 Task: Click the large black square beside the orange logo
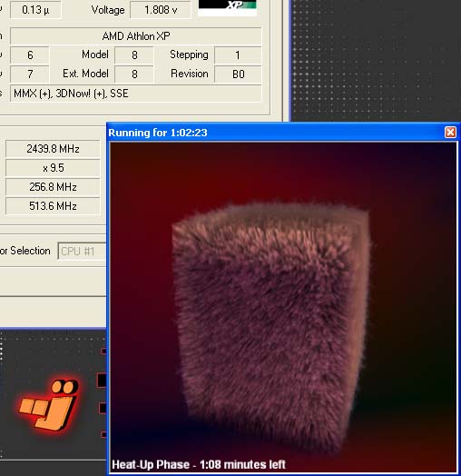click(102, 381)
